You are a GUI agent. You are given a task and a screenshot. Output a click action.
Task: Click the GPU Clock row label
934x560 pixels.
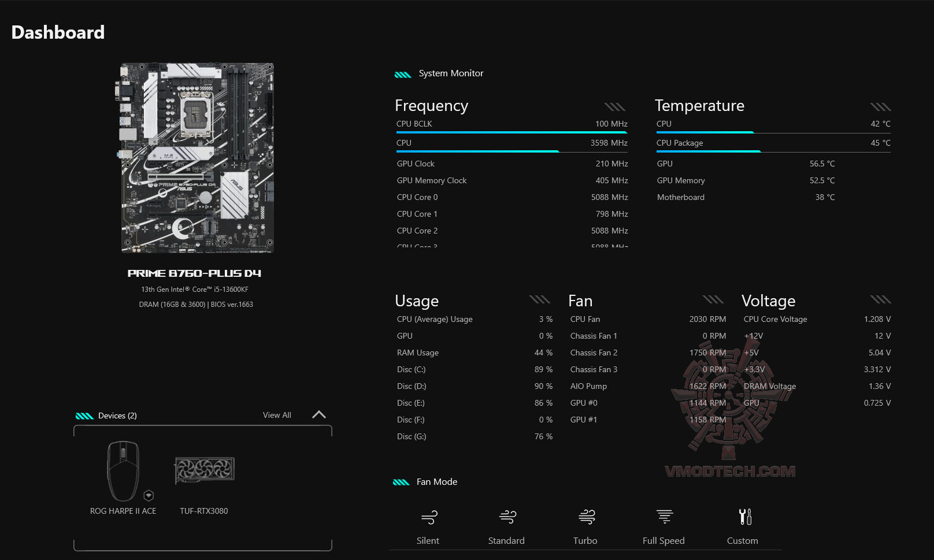coord(416,164)
